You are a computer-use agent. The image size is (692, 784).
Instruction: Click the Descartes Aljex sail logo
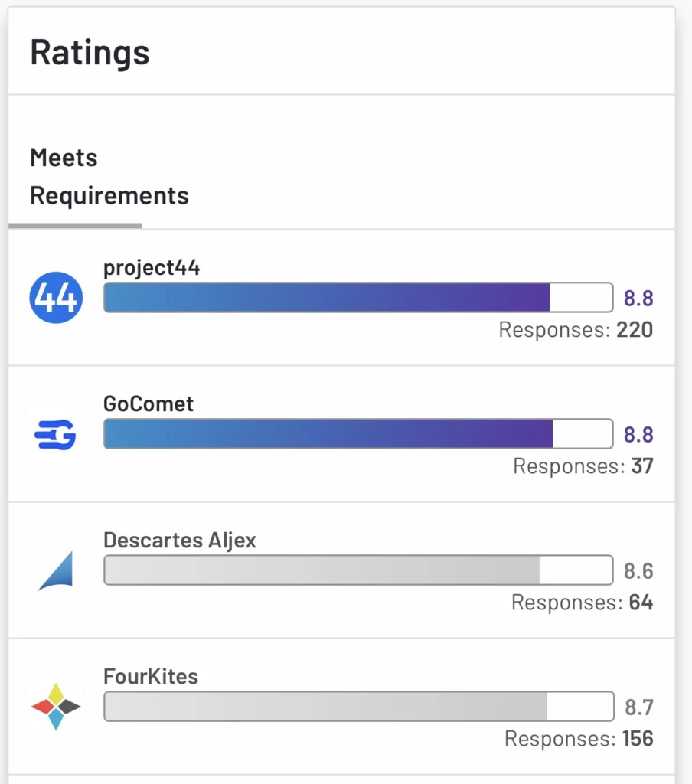click(x=56, y=570)
